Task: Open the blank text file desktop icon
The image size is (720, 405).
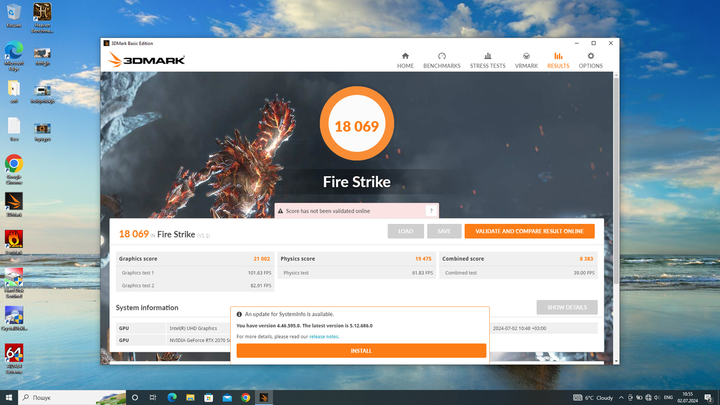Action: [x=14, y=129]
